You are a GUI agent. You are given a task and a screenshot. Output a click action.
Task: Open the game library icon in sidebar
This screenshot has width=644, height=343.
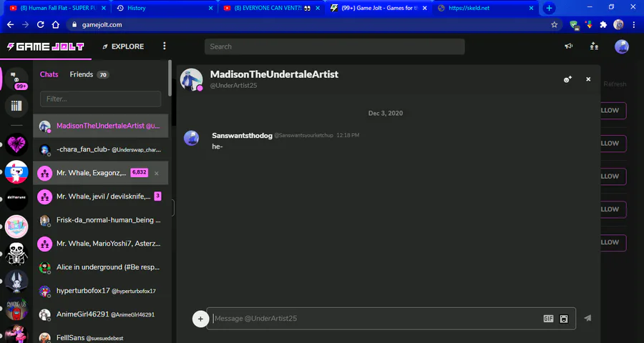[16, 106]
